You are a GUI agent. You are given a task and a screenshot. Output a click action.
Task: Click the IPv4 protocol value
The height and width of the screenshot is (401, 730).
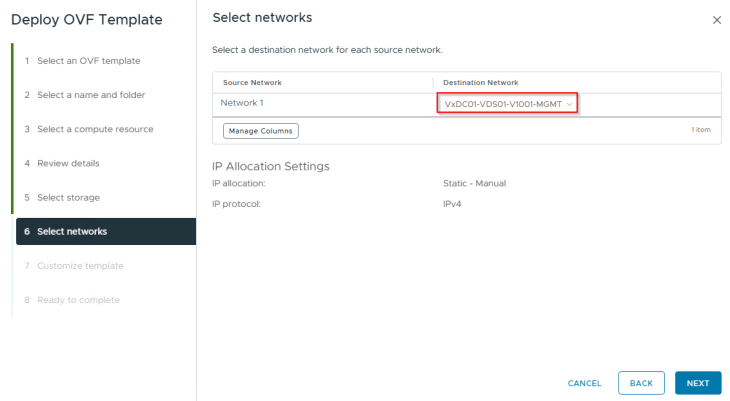pyautogui.click(x=453, y=204)
